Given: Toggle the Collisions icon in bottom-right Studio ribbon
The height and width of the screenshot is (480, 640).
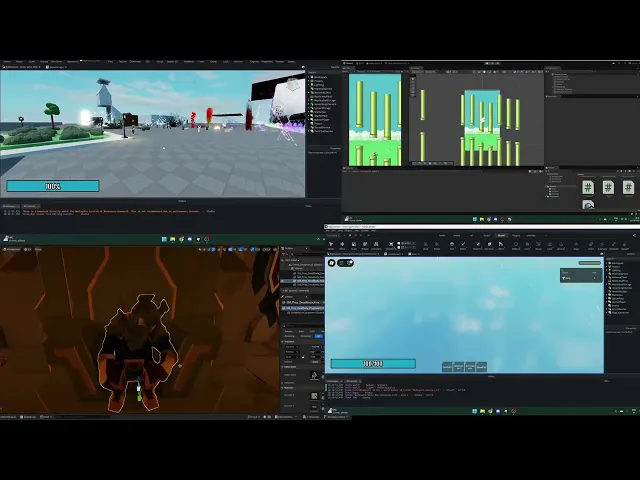Looking at the screenshot, I should tap(391, 245).
